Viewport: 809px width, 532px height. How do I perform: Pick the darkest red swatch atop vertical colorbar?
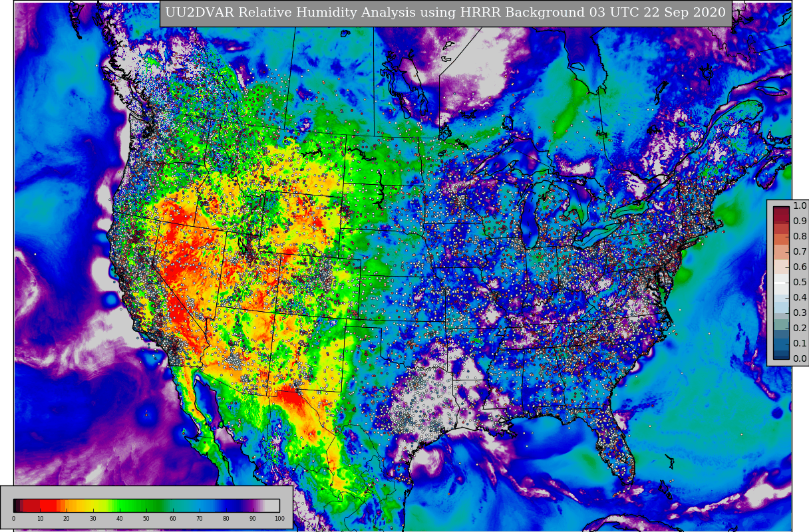[x=781, y=210]
